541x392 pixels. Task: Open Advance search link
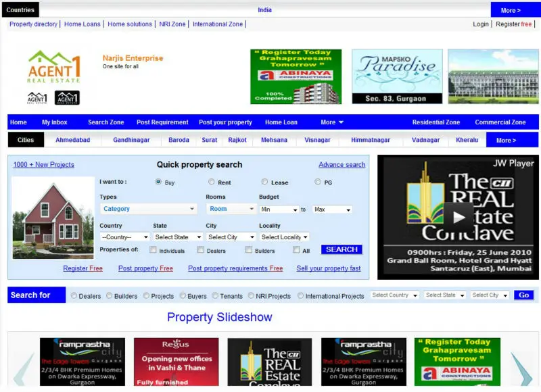pos(342,165)
